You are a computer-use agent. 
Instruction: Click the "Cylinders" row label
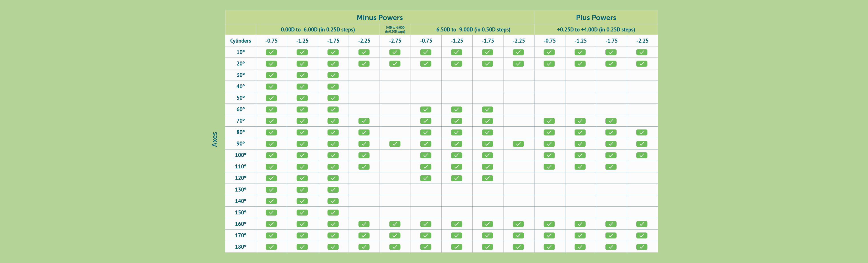[240, 41]
